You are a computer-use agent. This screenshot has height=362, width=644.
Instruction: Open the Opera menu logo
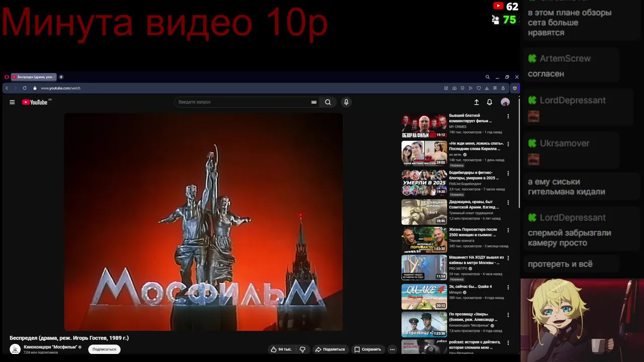[7, 77]
